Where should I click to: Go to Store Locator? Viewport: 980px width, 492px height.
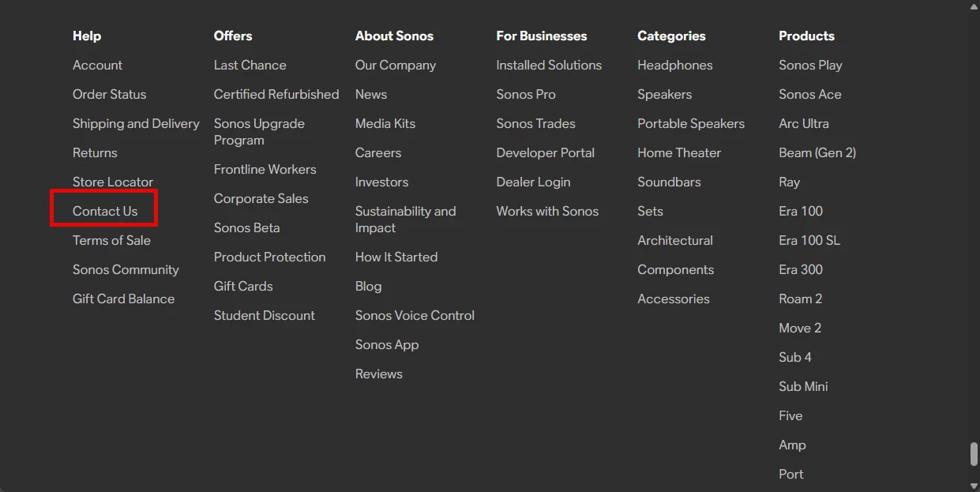[113, 182]
